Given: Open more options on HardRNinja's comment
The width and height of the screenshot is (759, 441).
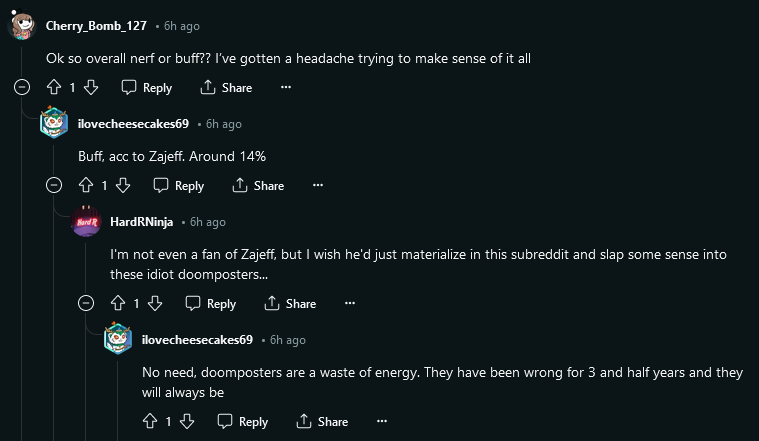Looking at the screenshot, I should (x=350, y=304).
